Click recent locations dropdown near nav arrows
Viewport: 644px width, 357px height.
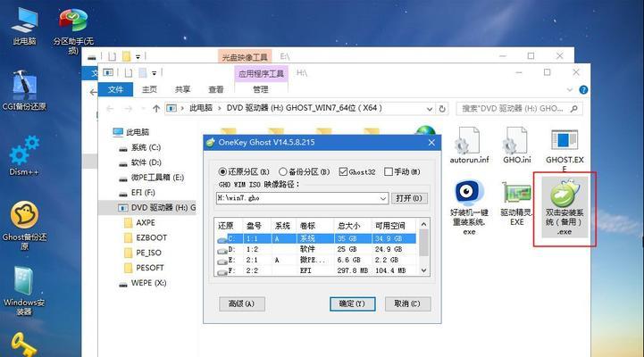tap(143, 109)
